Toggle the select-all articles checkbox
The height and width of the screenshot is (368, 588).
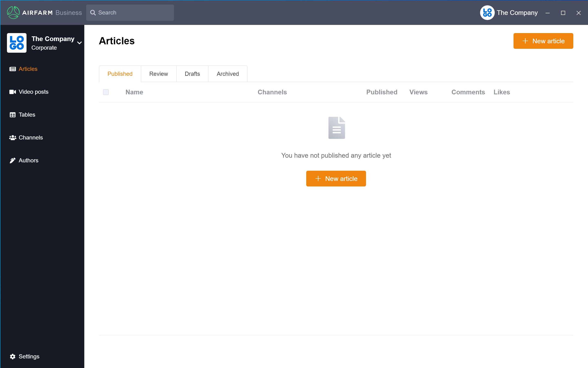pos(106,92)
